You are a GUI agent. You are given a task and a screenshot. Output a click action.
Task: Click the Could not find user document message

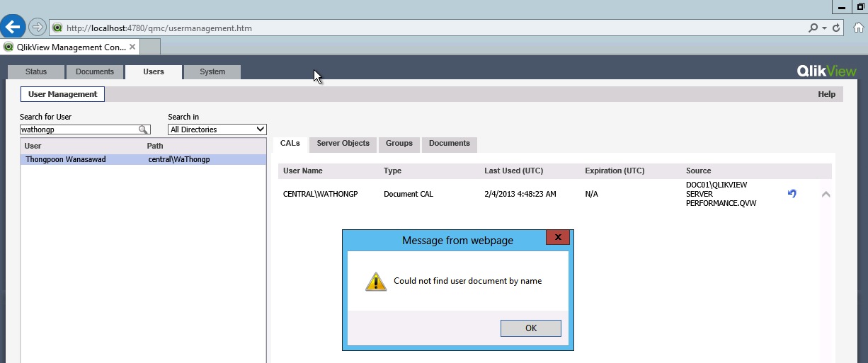[x=468, y=281]
